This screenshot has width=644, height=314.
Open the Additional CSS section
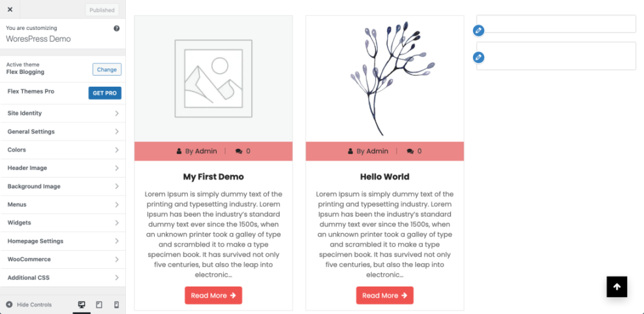63,278
